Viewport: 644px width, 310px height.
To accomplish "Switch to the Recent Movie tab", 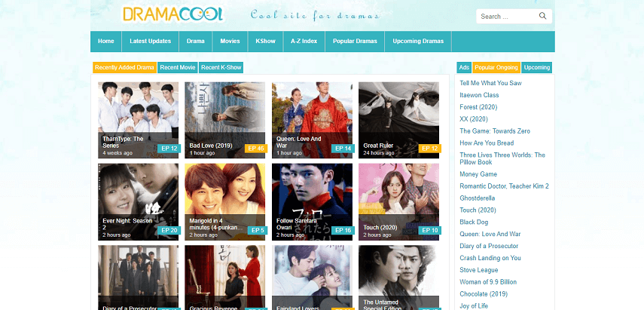I will point(178,67).
